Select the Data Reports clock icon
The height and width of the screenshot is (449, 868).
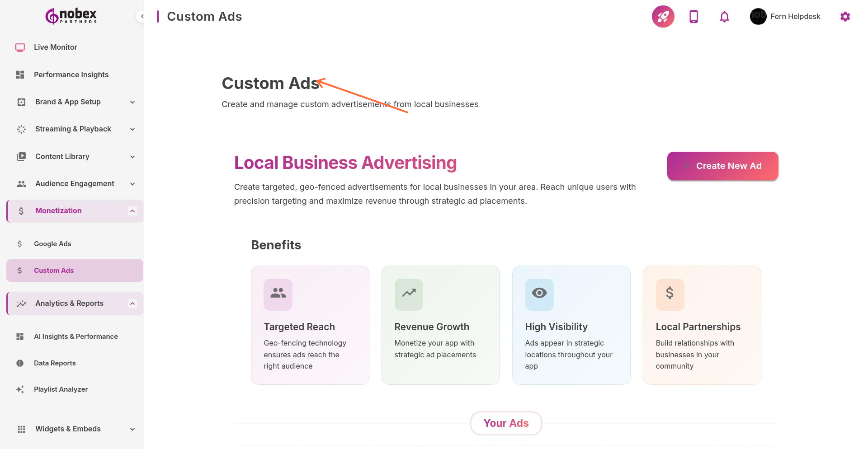coord(20,363)
